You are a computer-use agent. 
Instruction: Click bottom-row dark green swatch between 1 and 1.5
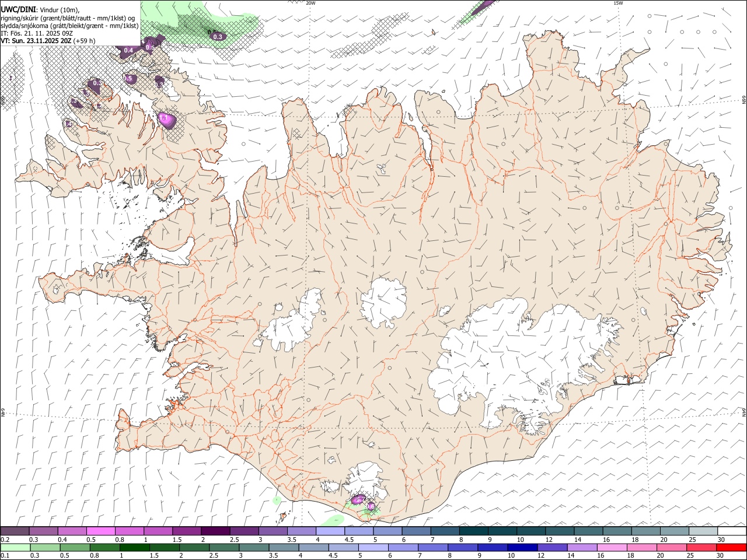134,548
